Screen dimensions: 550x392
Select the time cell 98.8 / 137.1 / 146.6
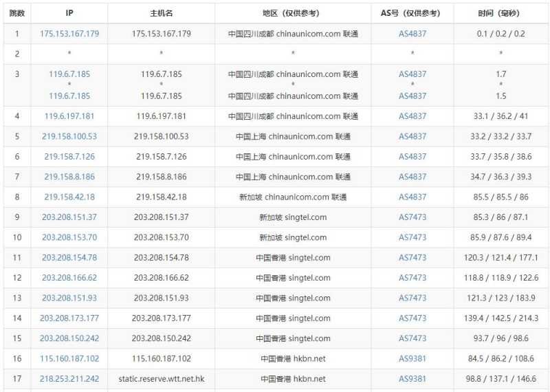[x=501, y=379]
